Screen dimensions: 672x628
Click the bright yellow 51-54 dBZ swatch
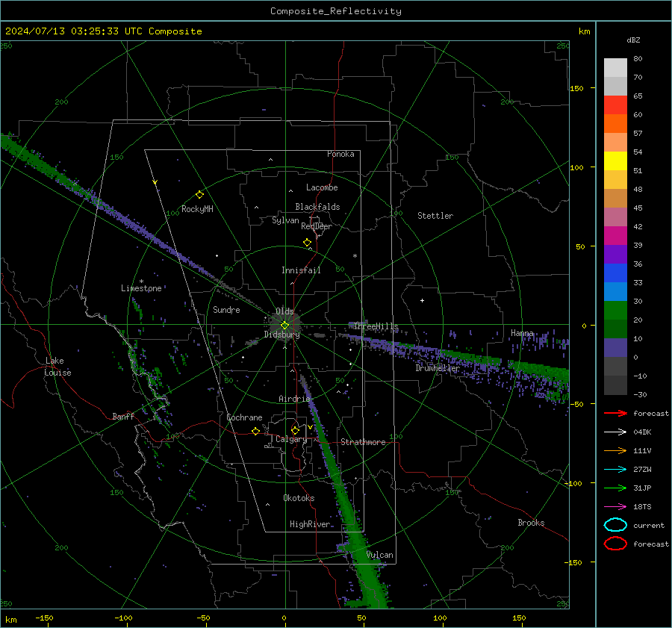coord(615,161)
